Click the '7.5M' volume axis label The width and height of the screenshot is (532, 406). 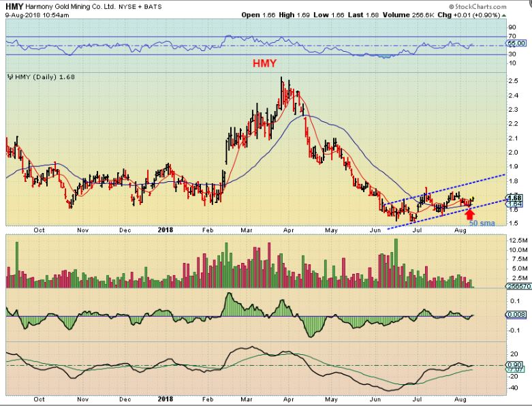(x=520, y=259)
